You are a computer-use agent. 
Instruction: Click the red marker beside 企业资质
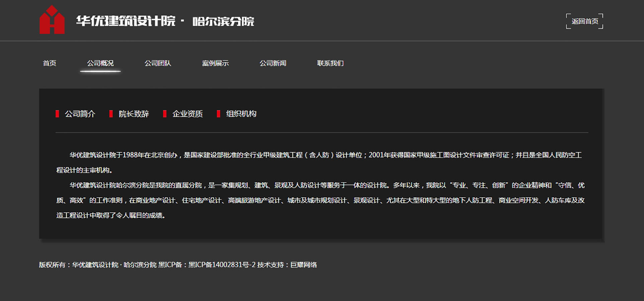[165, 114]
